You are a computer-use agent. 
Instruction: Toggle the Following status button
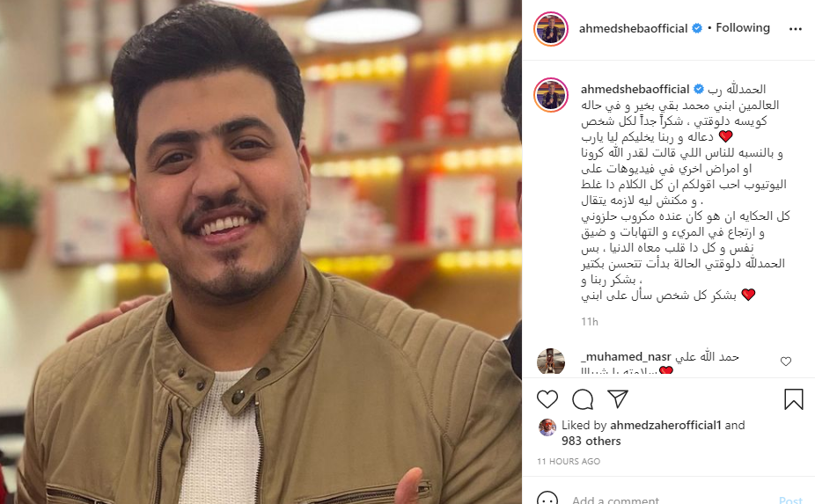(743, 27)
